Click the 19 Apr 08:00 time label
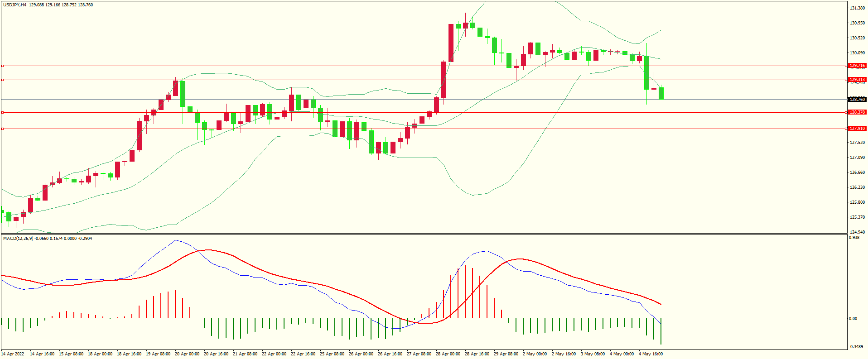 click(158, 354)
